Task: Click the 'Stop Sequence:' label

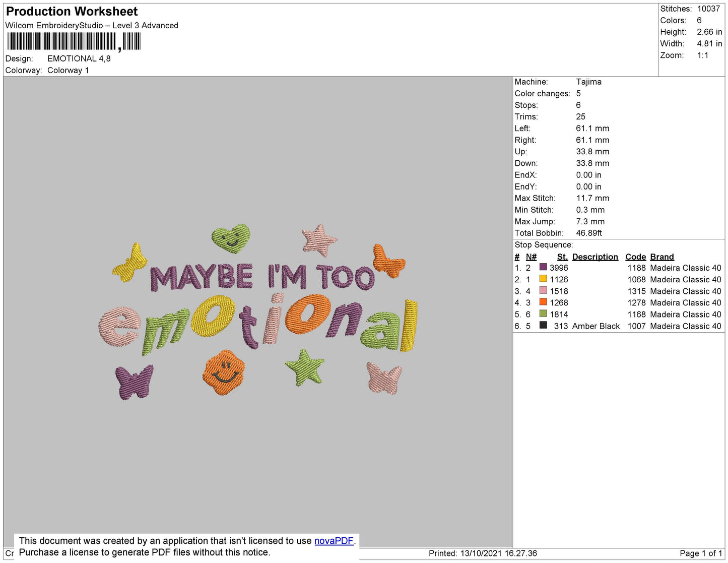Action: point(544,244)
